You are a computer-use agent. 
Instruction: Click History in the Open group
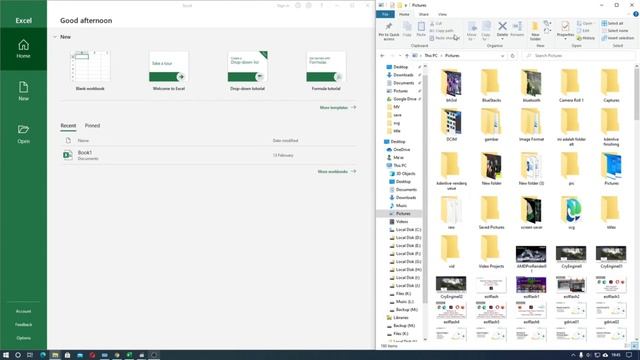(x=586, y=38)
